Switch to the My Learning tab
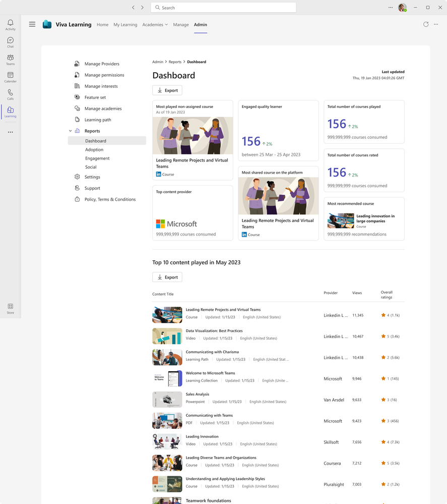This screenshot has height=504, width=447. (x=125, y=24)
